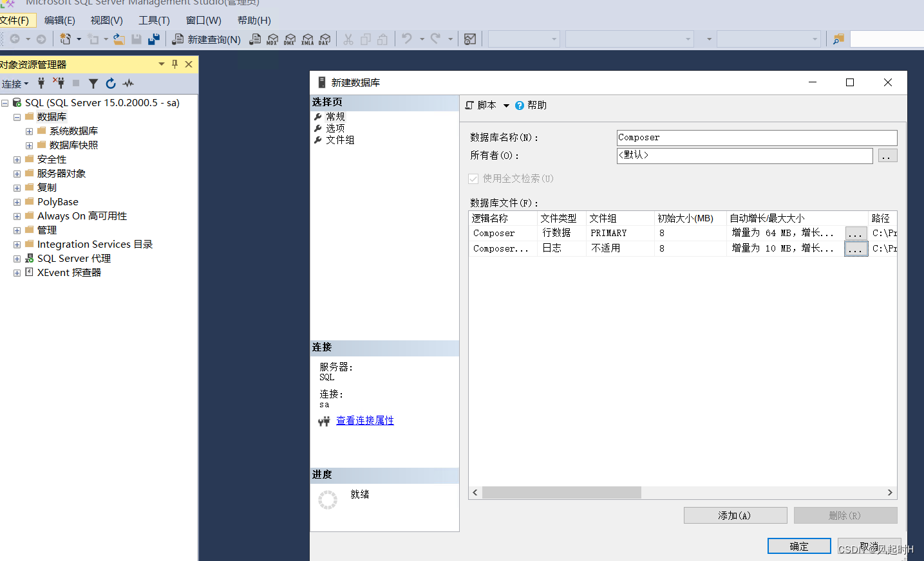Pin the Object Explorer panel

pos(174,64)
